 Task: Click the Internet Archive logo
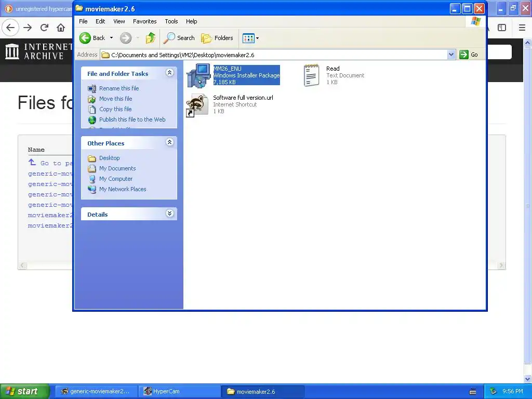38,51
